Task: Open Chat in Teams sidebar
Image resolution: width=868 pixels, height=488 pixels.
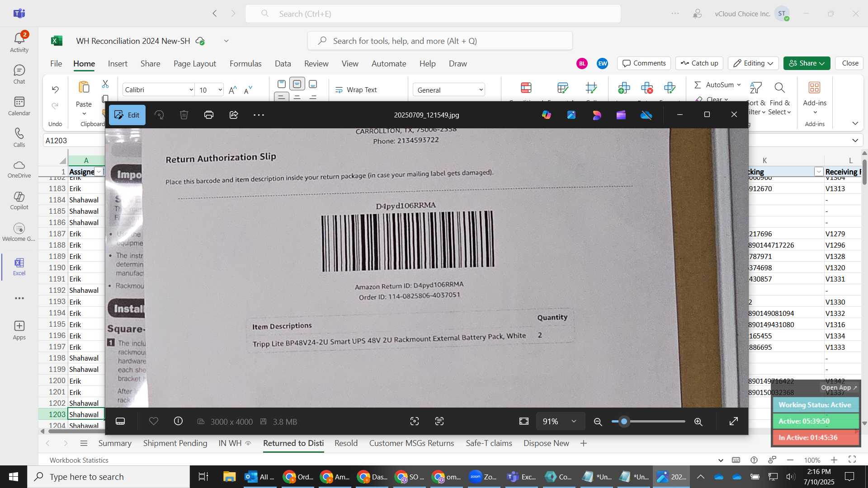Action: pos(19,74)
